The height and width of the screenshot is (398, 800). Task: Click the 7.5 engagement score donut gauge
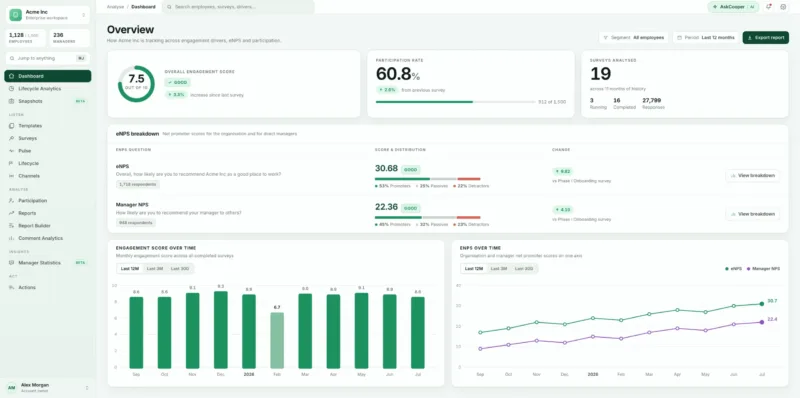pos(136,84)
